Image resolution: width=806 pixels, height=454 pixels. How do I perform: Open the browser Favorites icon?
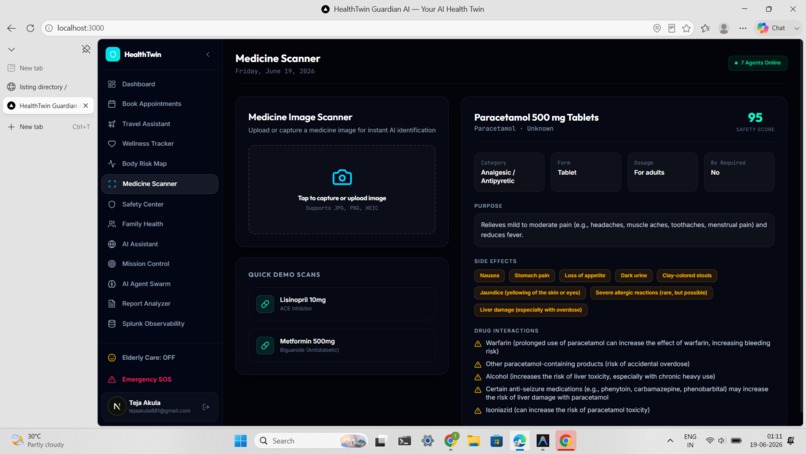point(705,28)
